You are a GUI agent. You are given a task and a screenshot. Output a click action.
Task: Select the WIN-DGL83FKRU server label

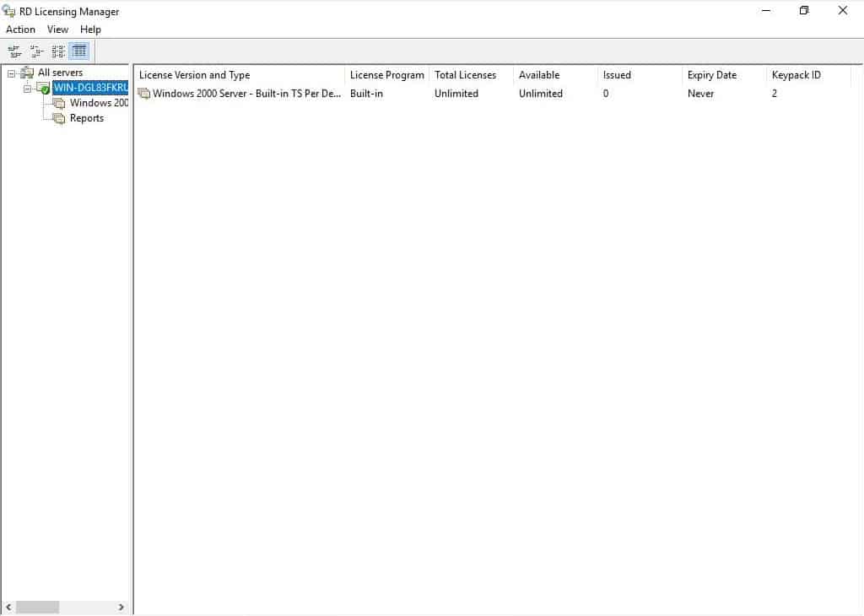pyautogui.click(x=90, y=88)
